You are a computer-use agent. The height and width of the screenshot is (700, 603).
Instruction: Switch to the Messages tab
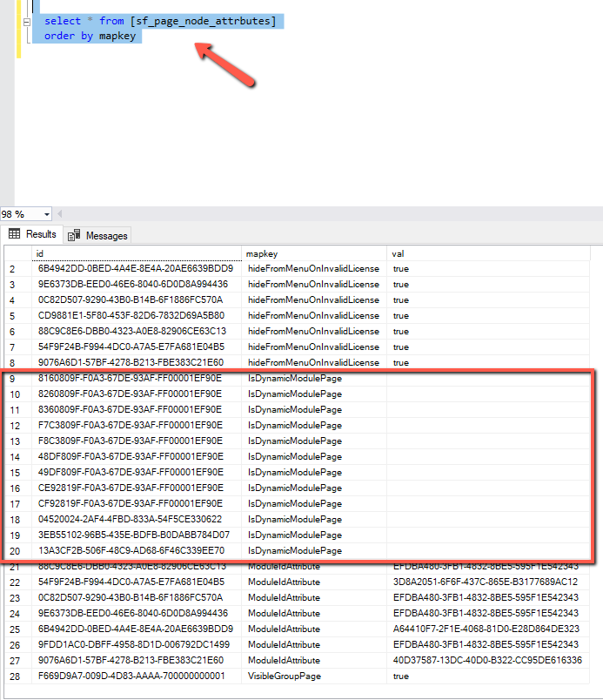[97, 235]
